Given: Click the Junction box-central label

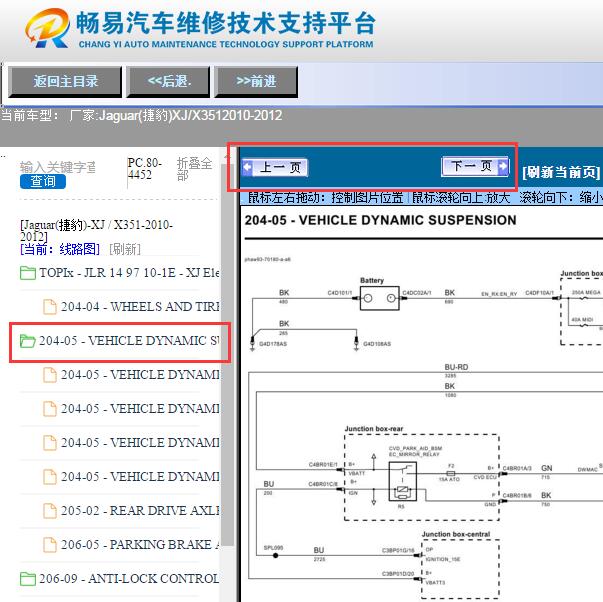Looking at the screenshot, I should point(456,534).
